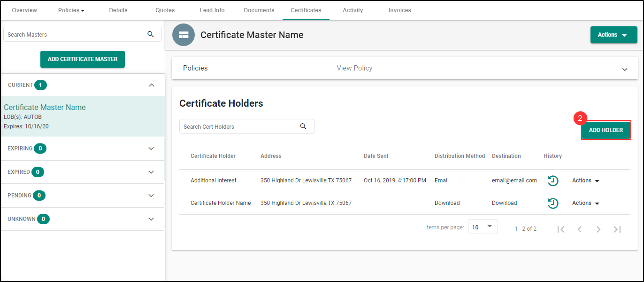Click the View Policy link
The image size is (644, 282).
tap(354, 68)
